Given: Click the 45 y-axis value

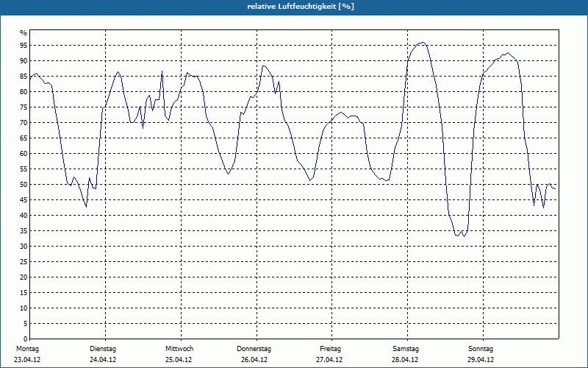Looking at the screenshot, I should 24,199.
